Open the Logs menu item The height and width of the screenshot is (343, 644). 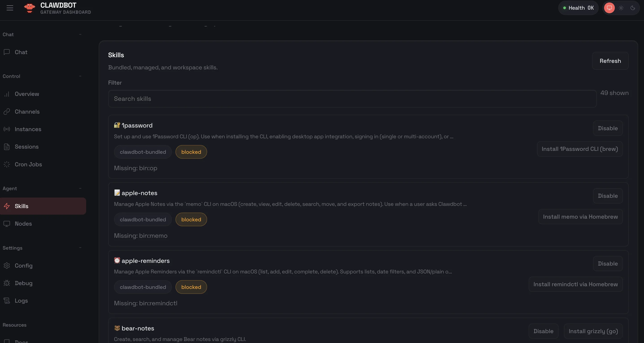click(x=21, y=301)
